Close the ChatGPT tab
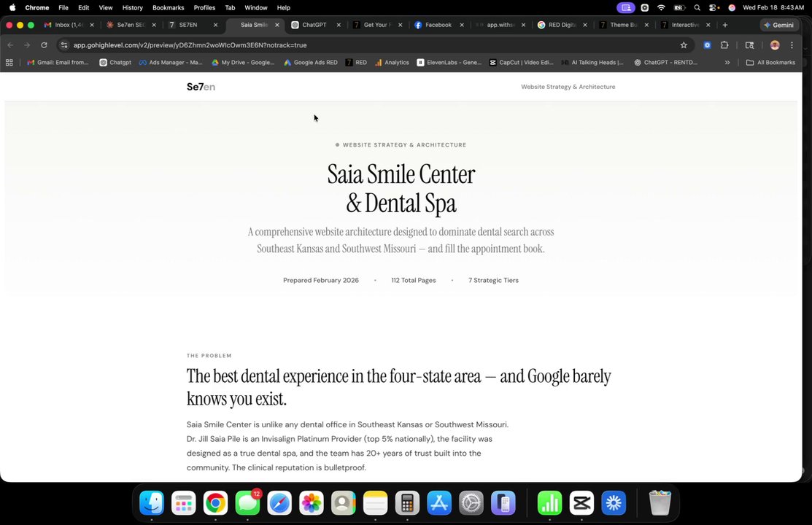The image size is (812, 525). (339, 25)
